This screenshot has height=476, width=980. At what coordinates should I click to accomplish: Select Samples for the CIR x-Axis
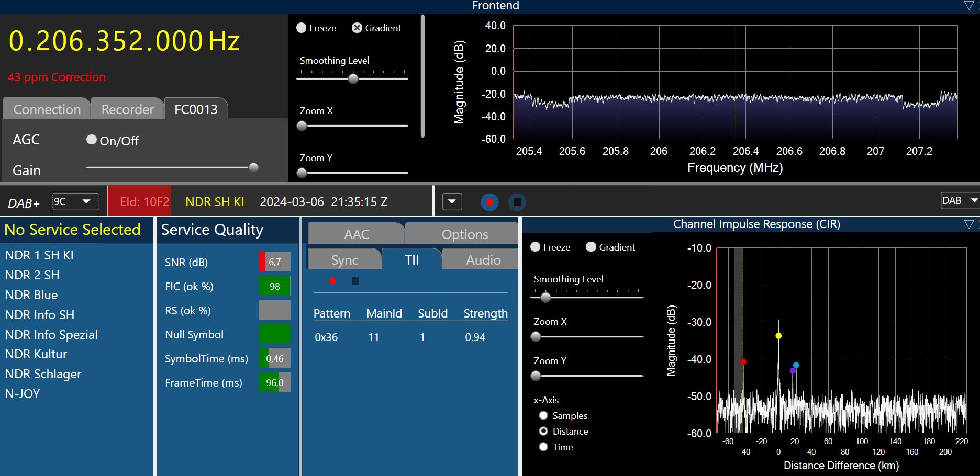click(543, 416)
